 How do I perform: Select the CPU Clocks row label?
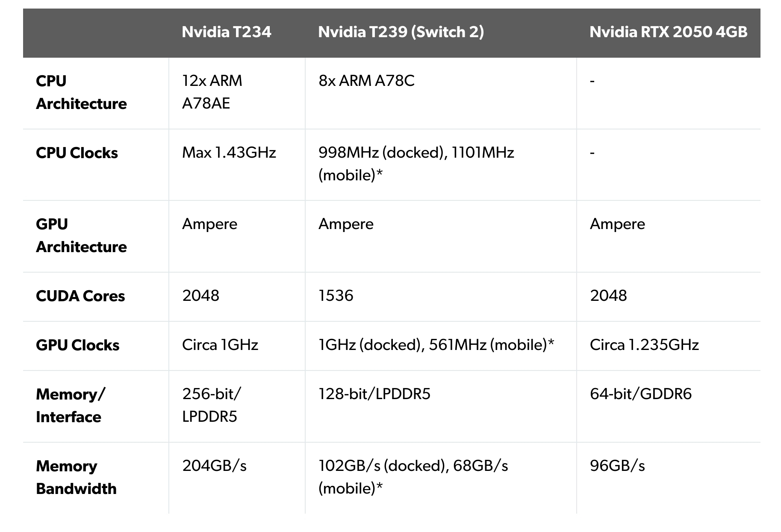pyautogui.click(x=77, y=153)
